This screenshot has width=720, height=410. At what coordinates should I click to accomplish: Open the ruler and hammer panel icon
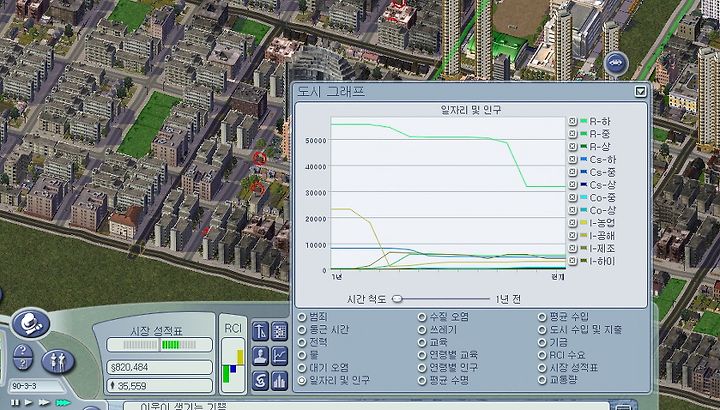[260, 331]
